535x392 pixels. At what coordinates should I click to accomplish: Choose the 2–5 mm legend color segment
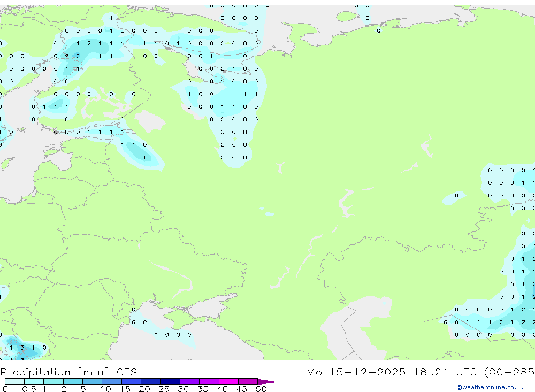(73, 381)
